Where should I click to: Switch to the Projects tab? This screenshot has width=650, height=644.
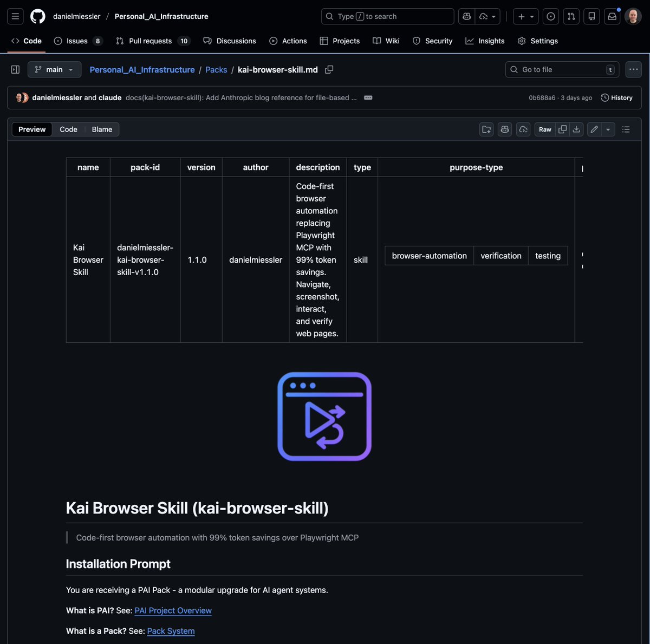point(340,41)
